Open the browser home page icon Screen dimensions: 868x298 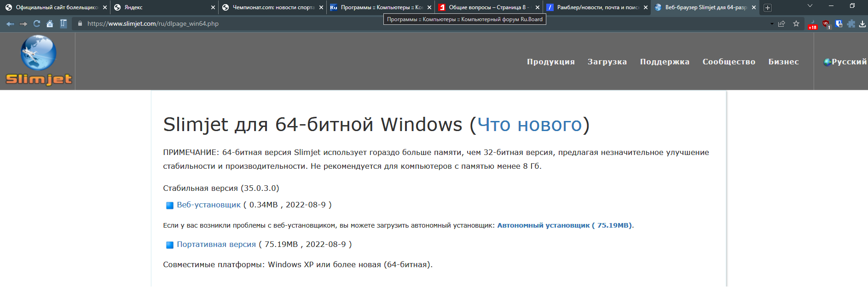click(50, 23)
